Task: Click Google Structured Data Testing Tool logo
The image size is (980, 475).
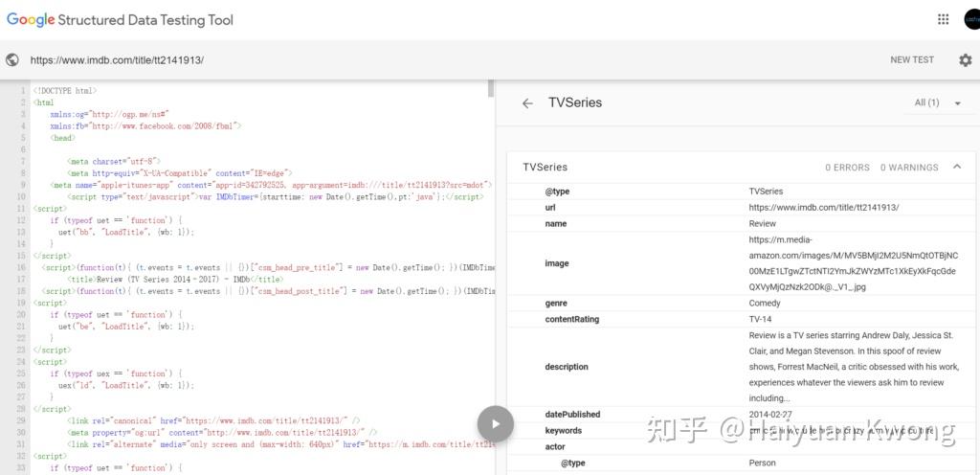Action: coord(120,19)
